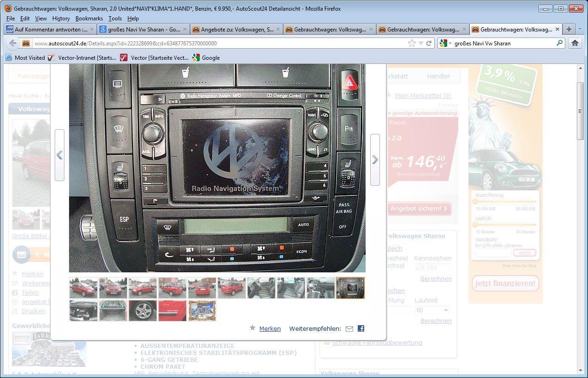Click the 'weiter' button in finance ad
588x378 pixels.
coord(525,252)
